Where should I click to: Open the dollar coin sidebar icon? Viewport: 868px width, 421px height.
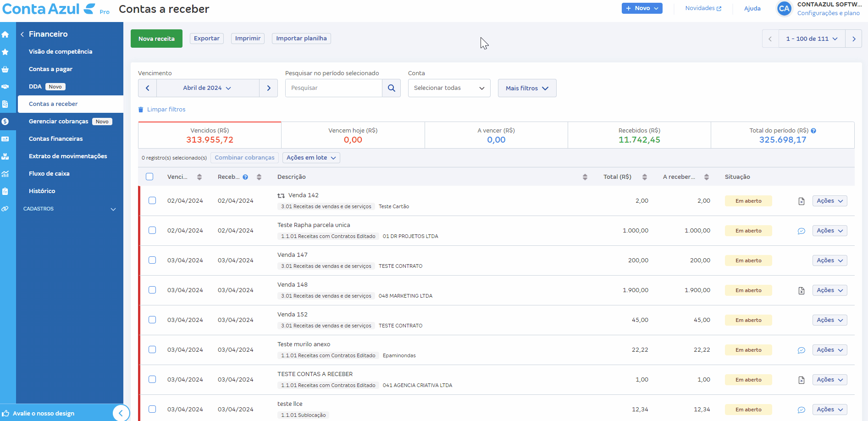[x=5, y=122]
